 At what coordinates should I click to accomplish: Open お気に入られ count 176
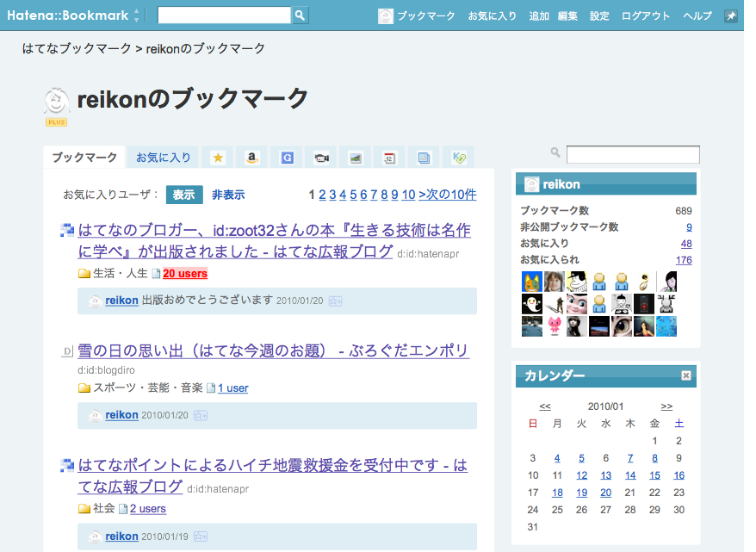coord(684,260)
